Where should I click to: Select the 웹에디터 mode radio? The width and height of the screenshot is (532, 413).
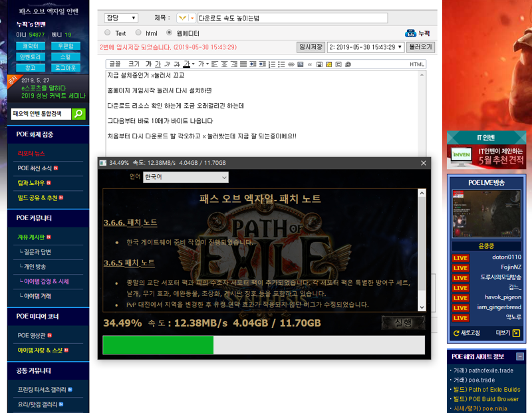click(169, 33)
